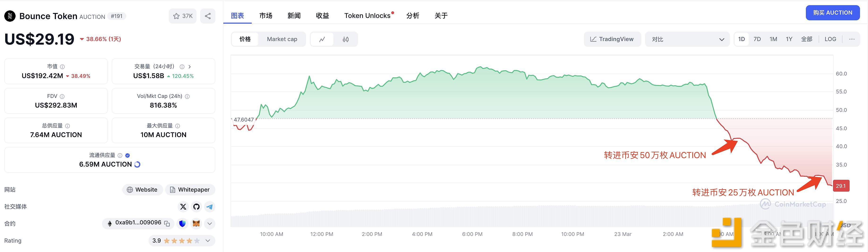Copy the contract address using the copy icon
The image size is (868, 252).
pos(167,223)
